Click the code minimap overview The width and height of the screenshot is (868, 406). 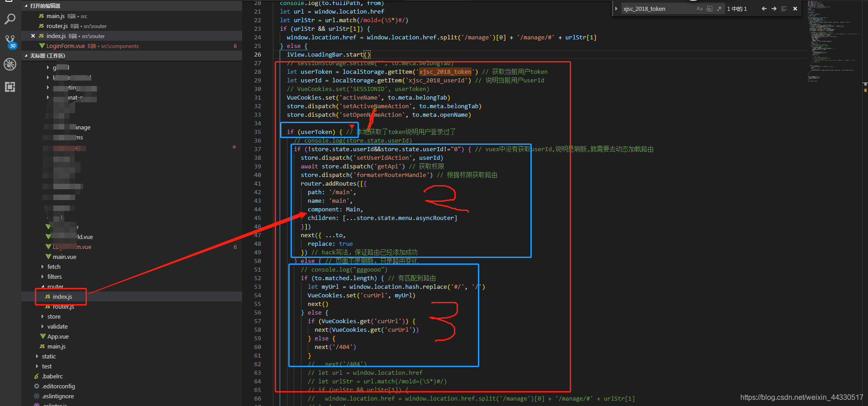click(x=834, y=41)
